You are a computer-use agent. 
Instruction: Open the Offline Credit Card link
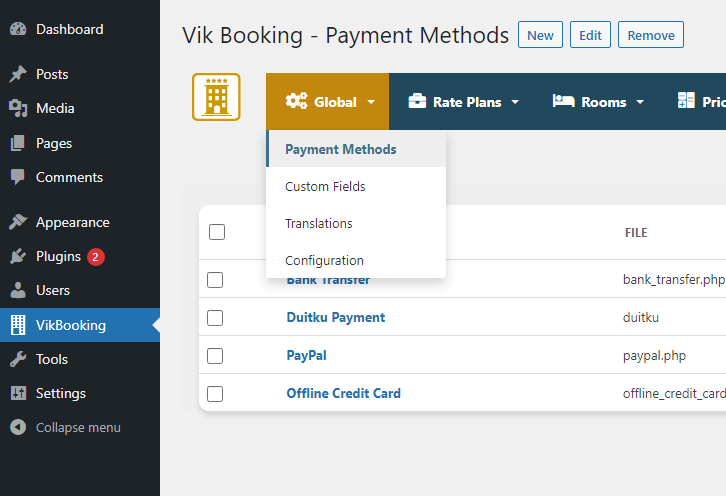tap(344, 393)
